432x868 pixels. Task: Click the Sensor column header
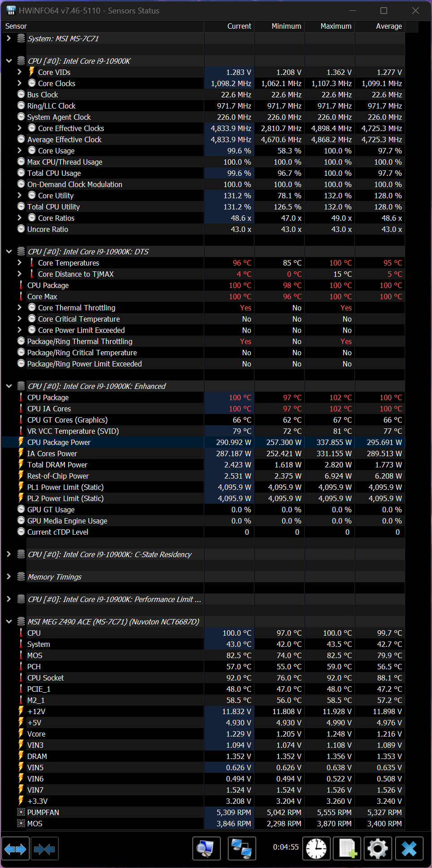[x=103, y=26]
